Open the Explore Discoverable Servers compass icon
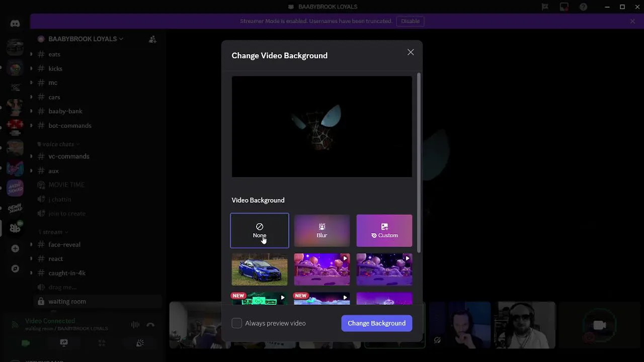The height and width of the screenshot is (362, 644). (15, 268)
